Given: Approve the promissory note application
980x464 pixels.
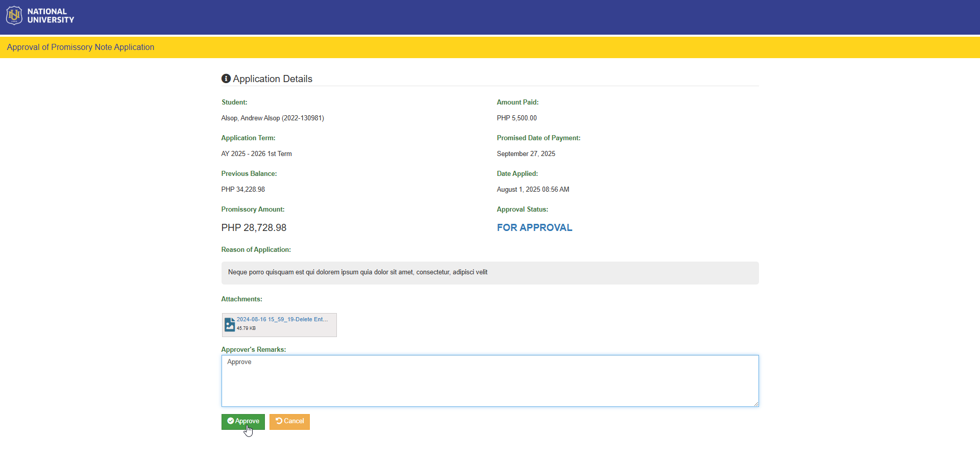Looking at the screenshot, I should pos(243,422).
